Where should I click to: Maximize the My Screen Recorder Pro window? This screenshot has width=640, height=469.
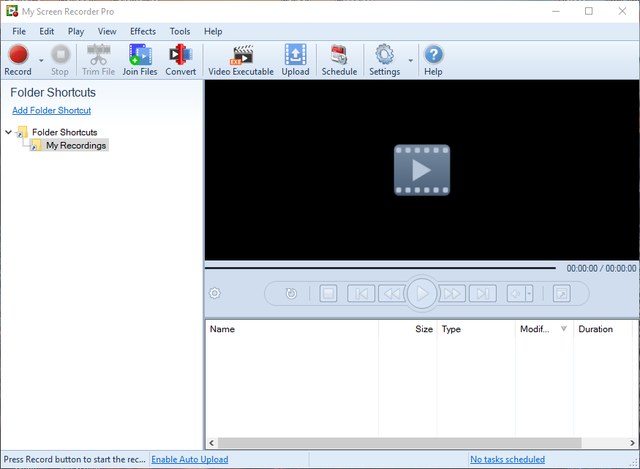pos(589,11)
